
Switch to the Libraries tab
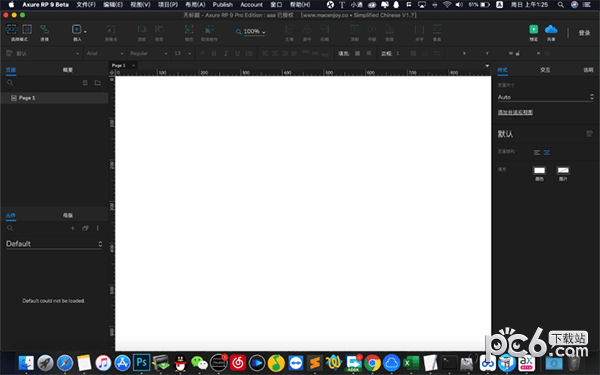[11, 215]
